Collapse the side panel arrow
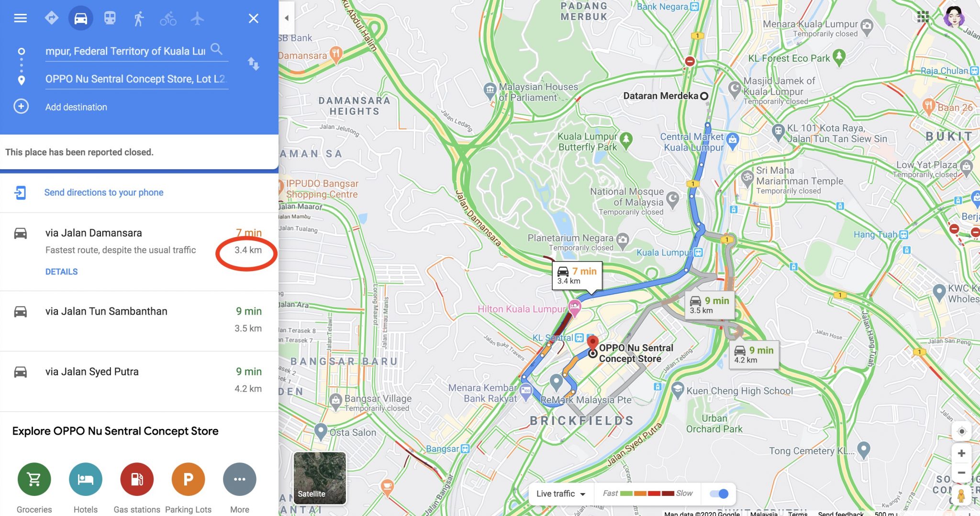The height and width of the screenshot is (516, 980). (287, 18)
